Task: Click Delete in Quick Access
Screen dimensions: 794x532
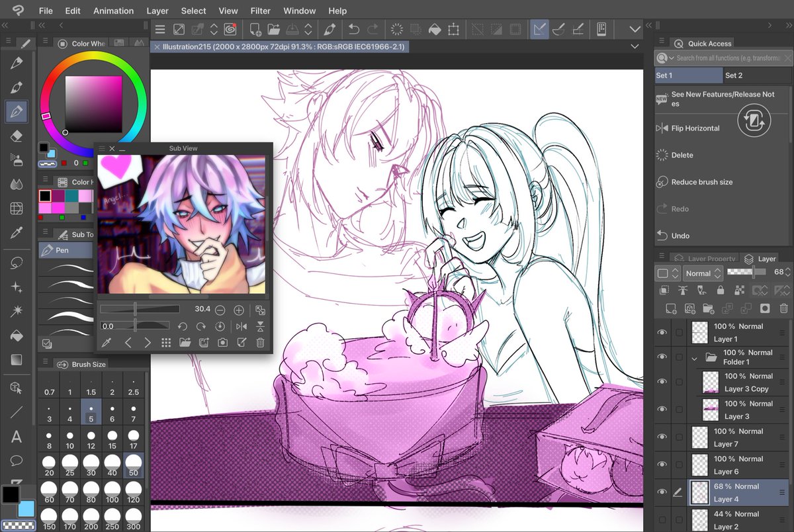Action: click(682, 155)
